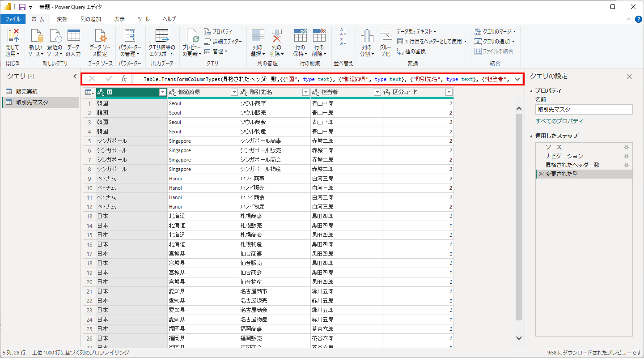Click the Split Column icon
Image resolution: width=644 pixels, height=358 pixels.
click(x=367, y=35)
